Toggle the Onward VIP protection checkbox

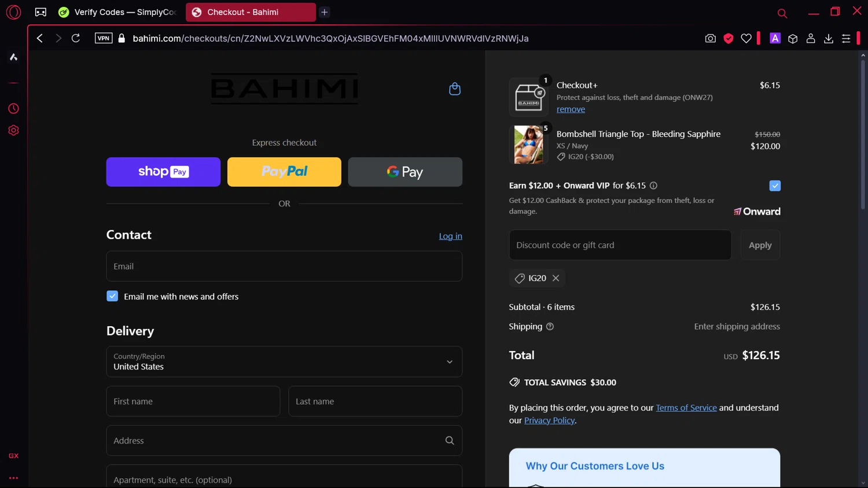coord(775,186)
